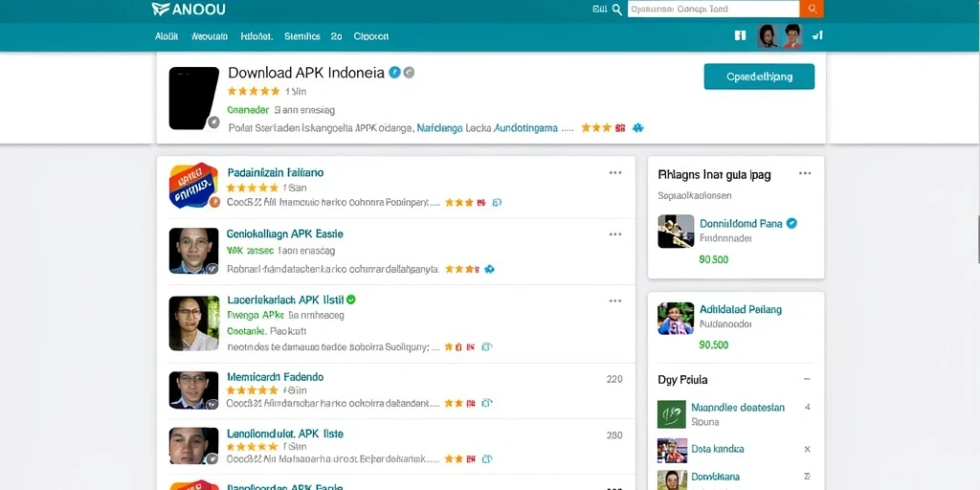Image resolution: width=980 pixels, height=490 pixels.
Task: Click gray badge beside Download APK Indoneia
Action: tap(409, 73)
